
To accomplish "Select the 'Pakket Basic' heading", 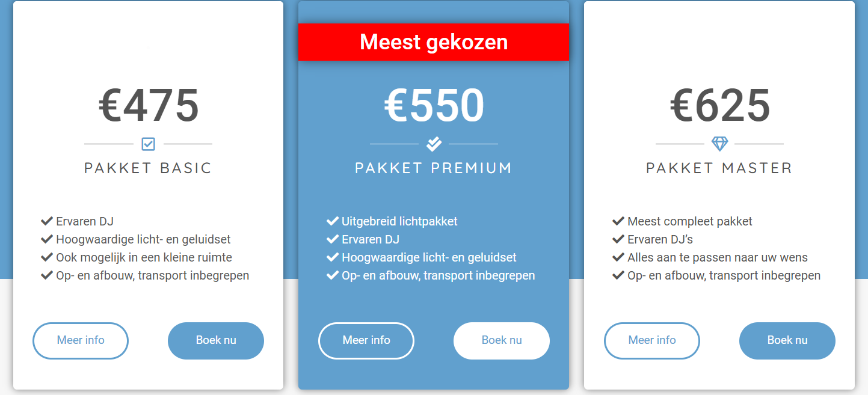I will point(148,168).
